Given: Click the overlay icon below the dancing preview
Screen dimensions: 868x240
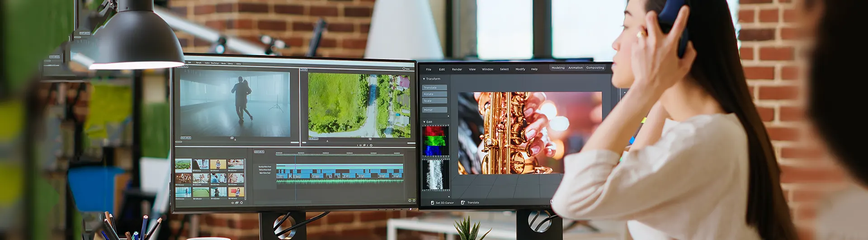Looking at the screenshot, I should point(232,138).
